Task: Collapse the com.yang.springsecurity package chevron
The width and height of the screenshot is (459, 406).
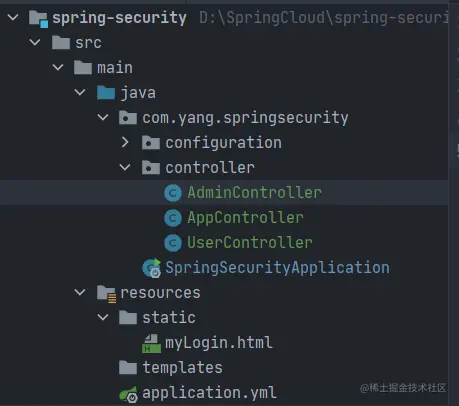Action: click(103, 117)
